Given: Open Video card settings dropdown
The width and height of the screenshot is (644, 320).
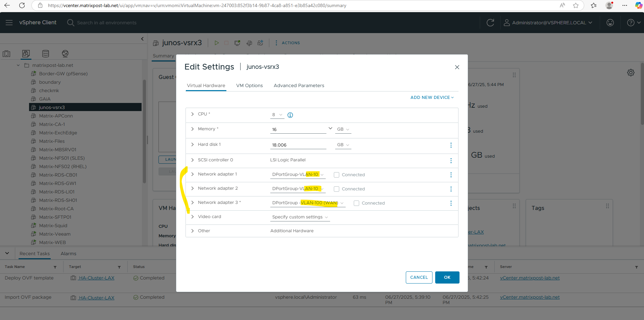Looking at the screenshot, I should click(300, 217).
